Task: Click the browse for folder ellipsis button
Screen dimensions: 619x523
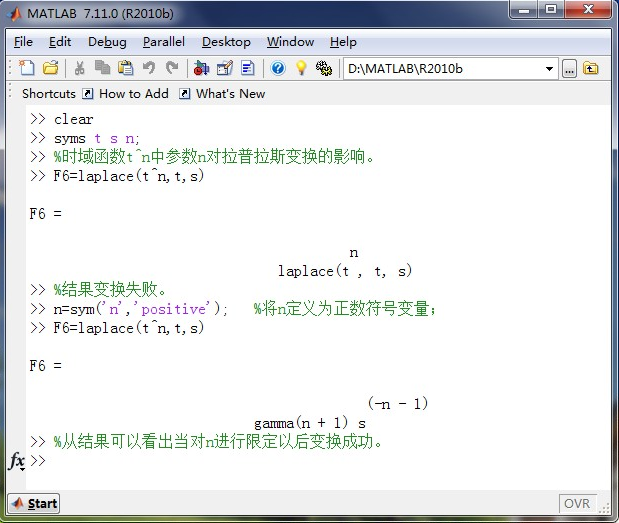Action: coord(569,69)
